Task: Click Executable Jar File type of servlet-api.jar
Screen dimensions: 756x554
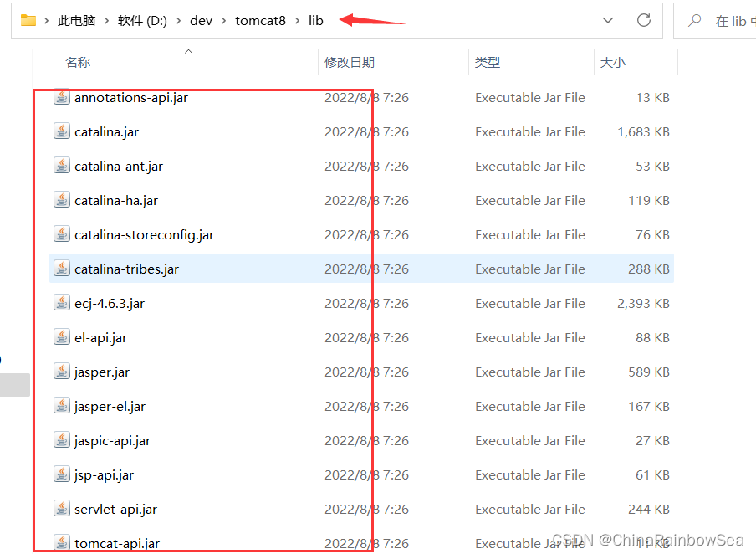Action: (530, 509)
